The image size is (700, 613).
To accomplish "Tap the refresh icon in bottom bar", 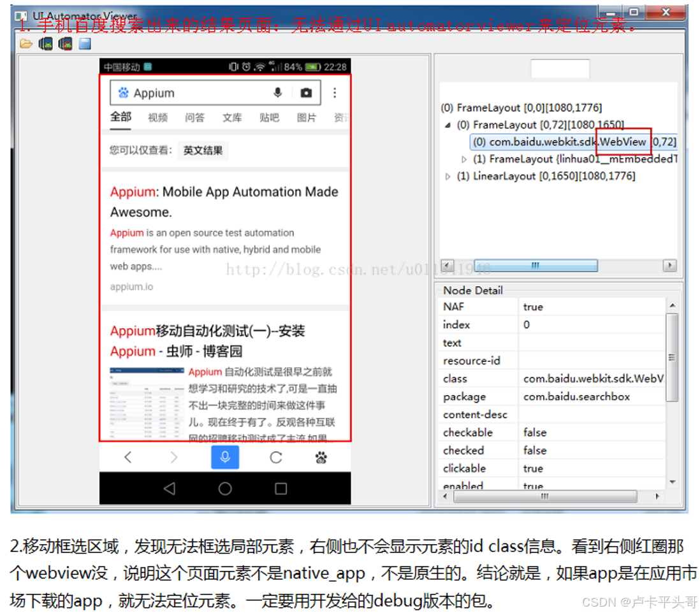I will point(276,458).
